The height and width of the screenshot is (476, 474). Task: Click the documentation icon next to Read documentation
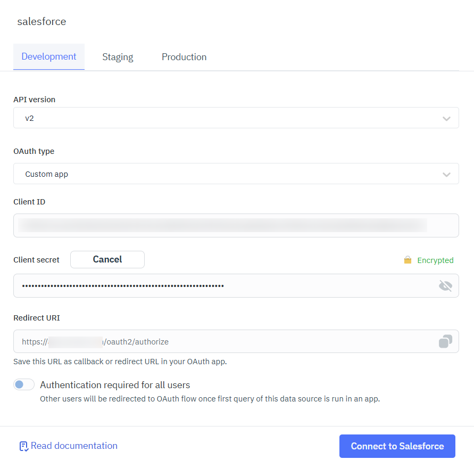(x=23, y=446)
